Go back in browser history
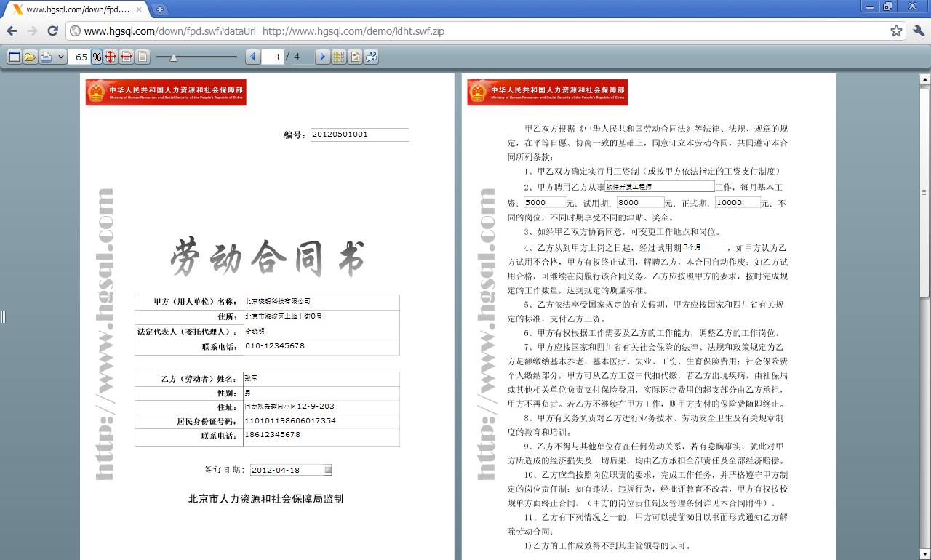Screen dimensions: 931x560 pos(12,31)
